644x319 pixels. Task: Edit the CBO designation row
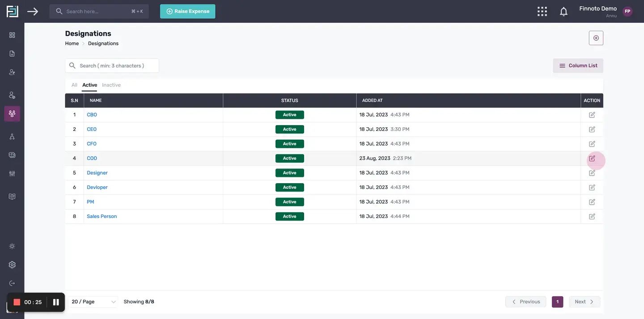(x=592, y=115)
